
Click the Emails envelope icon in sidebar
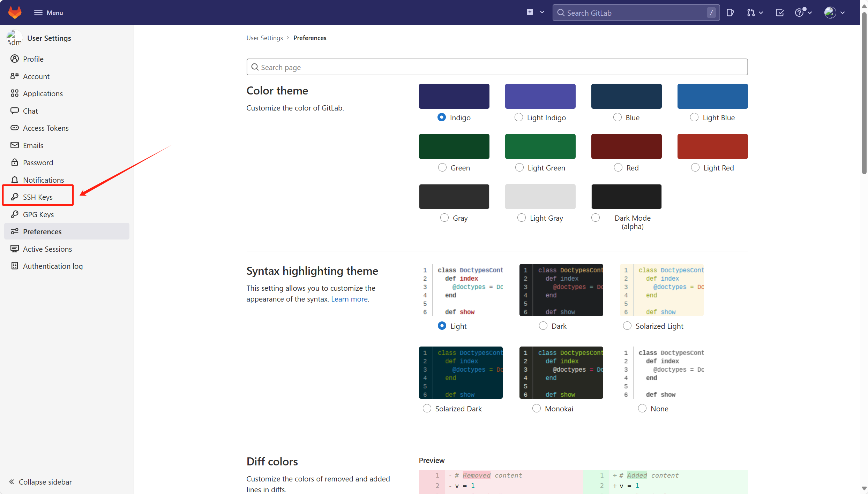(15, 145)
